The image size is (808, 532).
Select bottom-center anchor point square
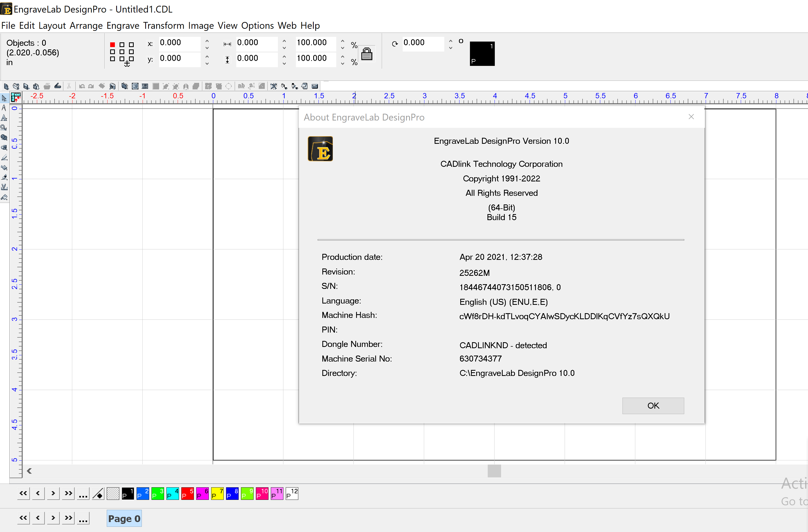tap(122, 59)
